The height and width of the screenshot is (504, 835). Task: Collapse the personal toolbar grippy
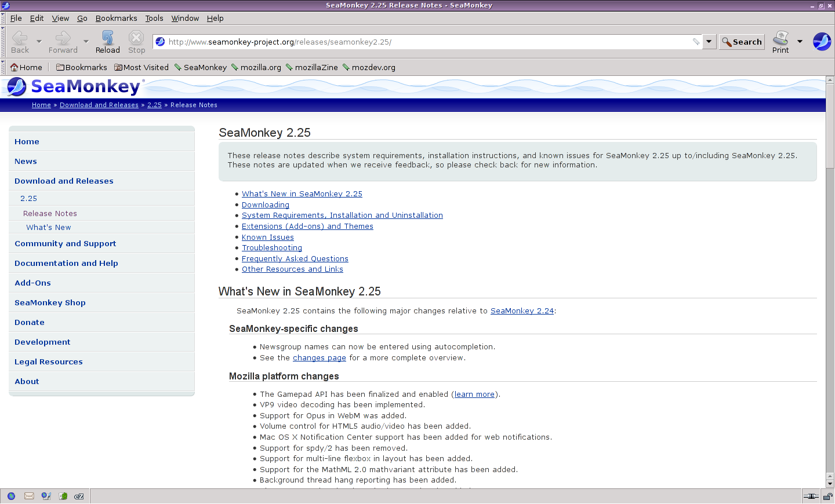pos(3,67)
